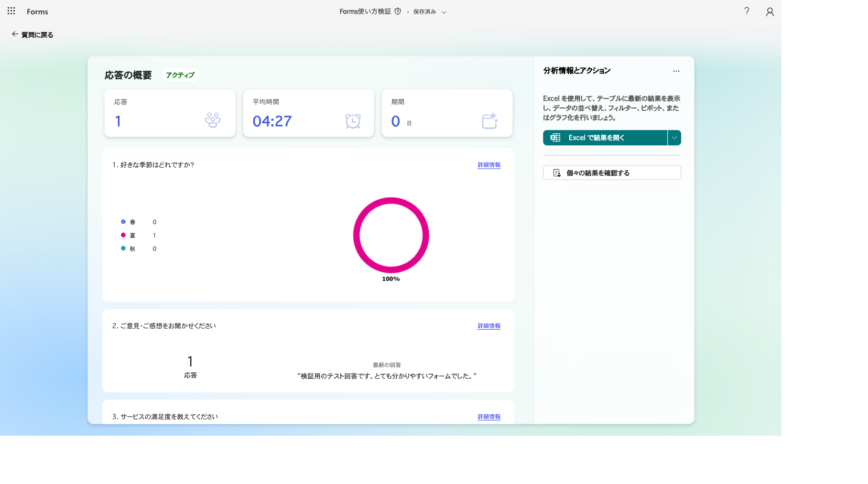Image resolution: width=868 pixels, height=484 pixels.
Task: Click the Forms app name in header
Action: click(37, 11)
